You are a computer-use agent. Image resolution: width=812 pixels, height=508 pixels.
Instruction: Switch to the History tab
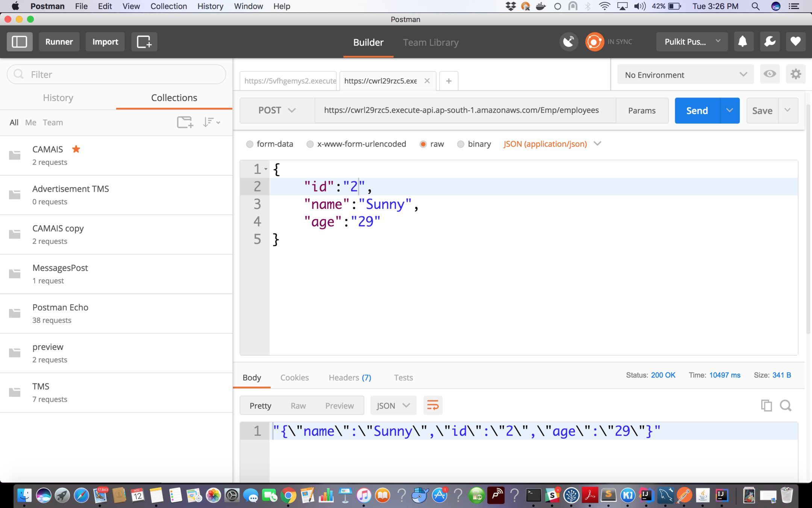point(58,98)
